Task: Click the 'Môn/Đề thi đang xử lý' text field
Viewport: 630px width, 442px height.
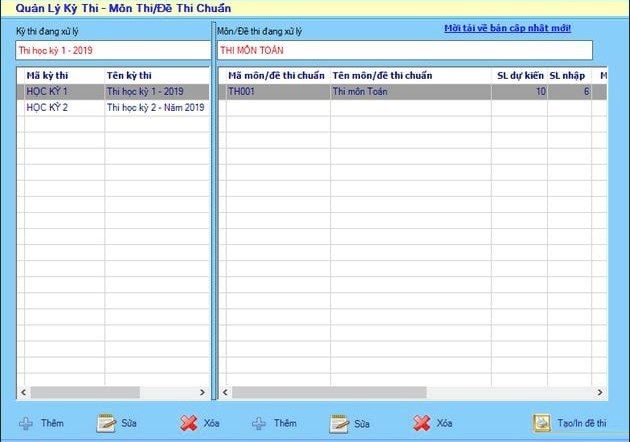Action: 404,49
